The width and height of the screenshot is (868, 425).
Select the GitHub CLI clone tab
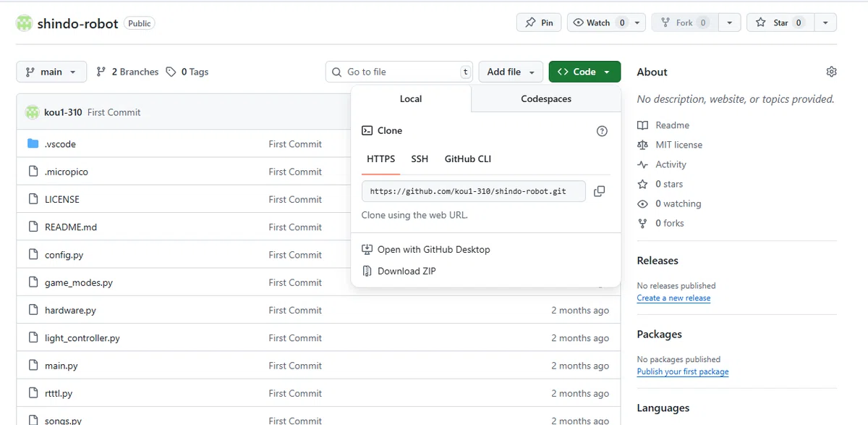[x=468, y=159]
